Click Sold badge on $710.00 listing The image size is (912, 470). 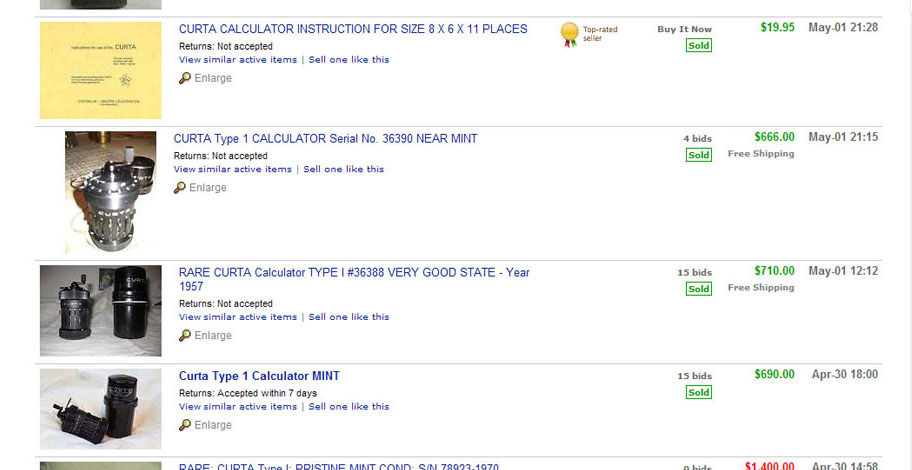point(698,289)
